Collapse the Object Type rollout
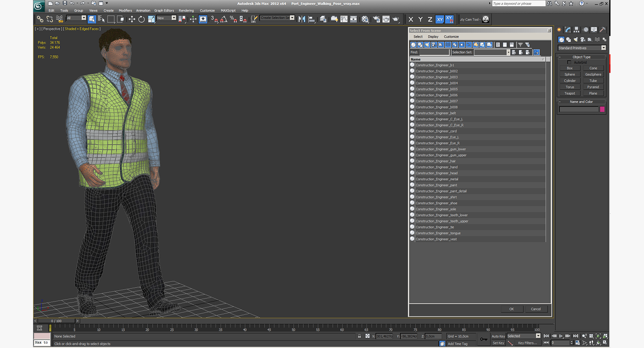644x348 pixels. coord(581,57)
